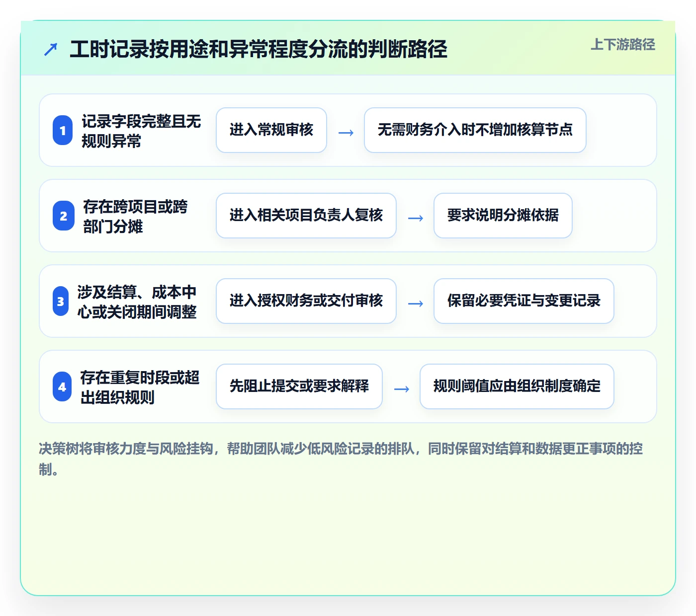Select condition 涉及结算、成本中心或关闭期间调整
Image resolution: width=696 pixels, height=616 pixels.
[x=137, y=302]
